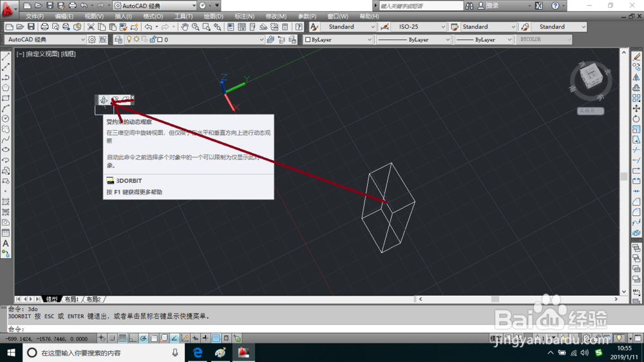
Task: Click the New drawing icon in standard toolbar
Action: [x=9, y=26]
